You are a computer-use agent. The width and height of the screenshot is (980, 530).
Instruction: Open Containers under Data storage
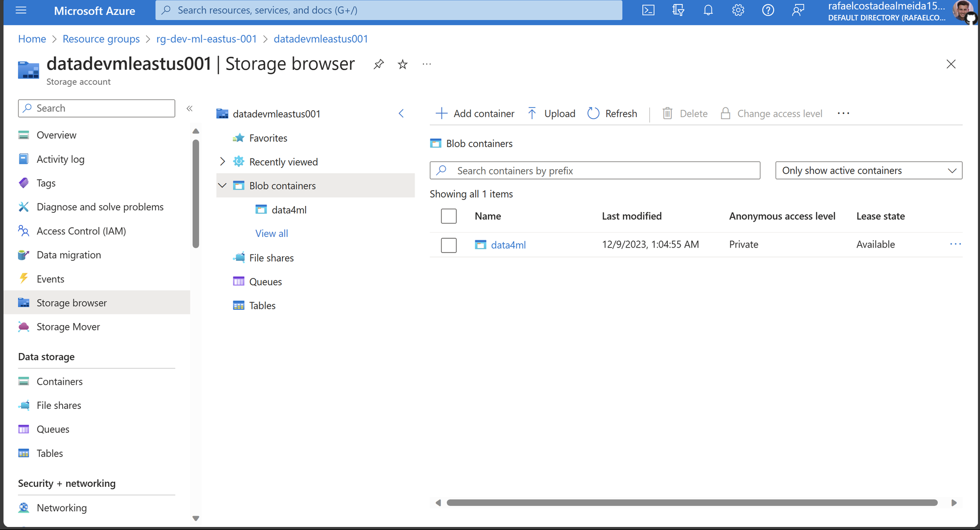(59, 381)
